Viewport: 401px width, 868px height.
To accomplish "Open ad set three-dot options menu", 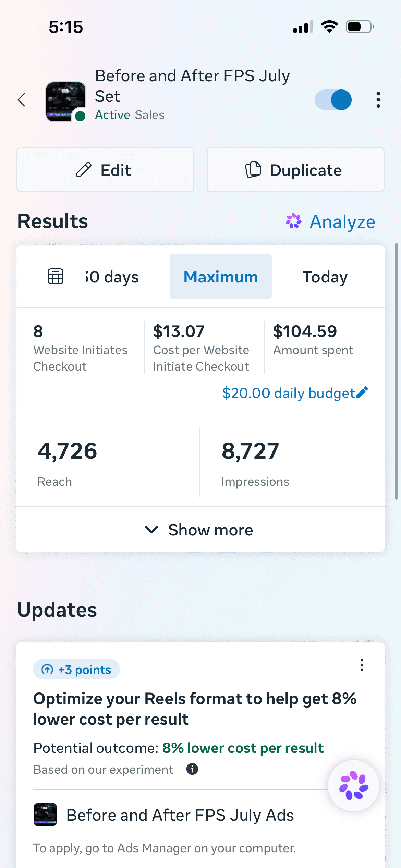I will click(x=378, y=100).
